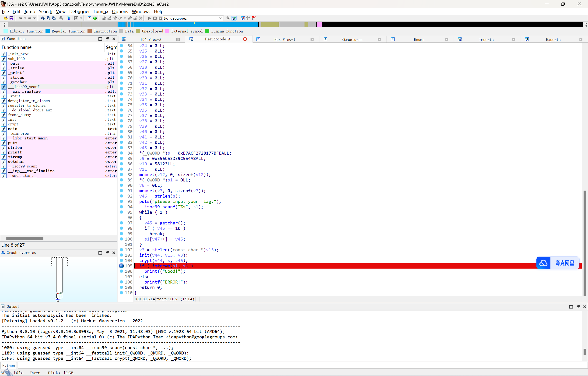Screen dimensions: 588x376
Task: Open the File menu
Action: [x=5, y=11]
